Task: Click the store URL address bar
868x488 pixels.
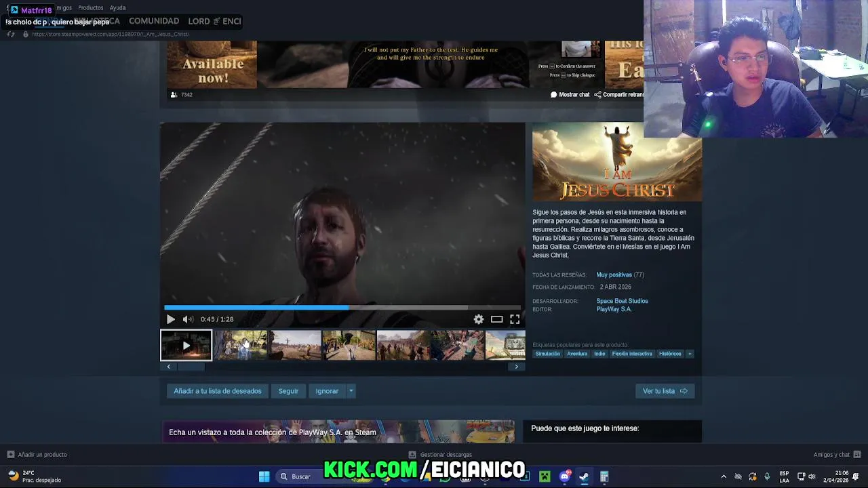Action: (x=111, y=34)
